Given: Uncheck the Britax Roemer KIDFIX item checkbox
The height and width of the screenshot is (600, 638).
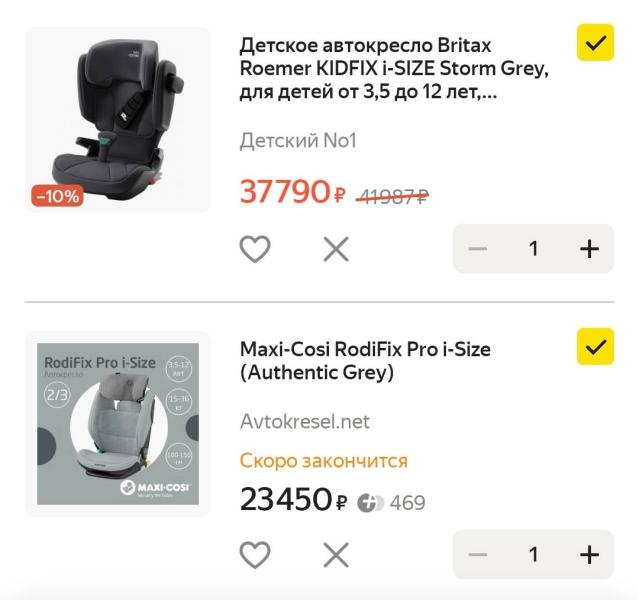Looking at the screenshot, I should coord(595,43).
